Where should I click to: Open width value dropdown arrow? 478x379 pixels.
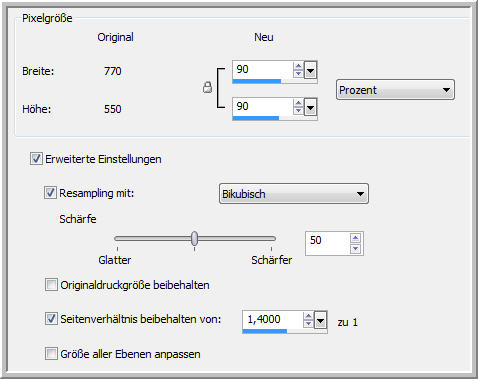click(310, 70)
